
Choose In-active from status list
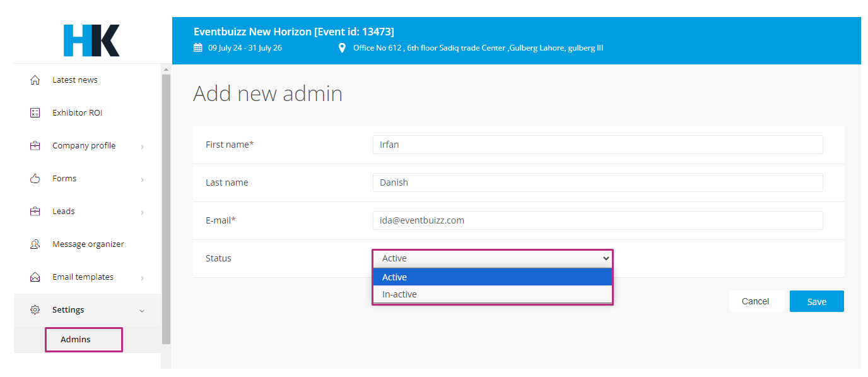492,294
